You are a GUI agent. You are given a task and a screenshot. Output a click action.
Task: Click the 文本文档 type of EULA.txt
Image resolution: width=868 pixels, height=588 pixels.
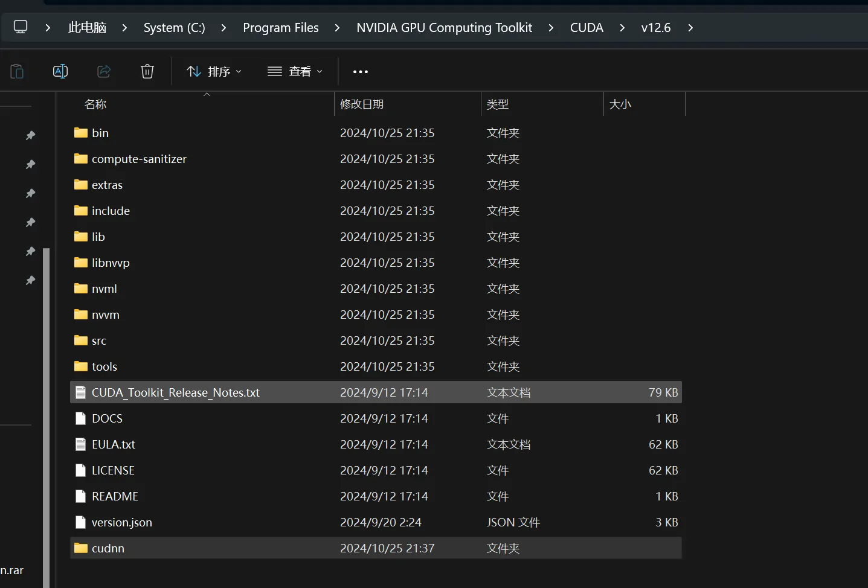point(509,444)
